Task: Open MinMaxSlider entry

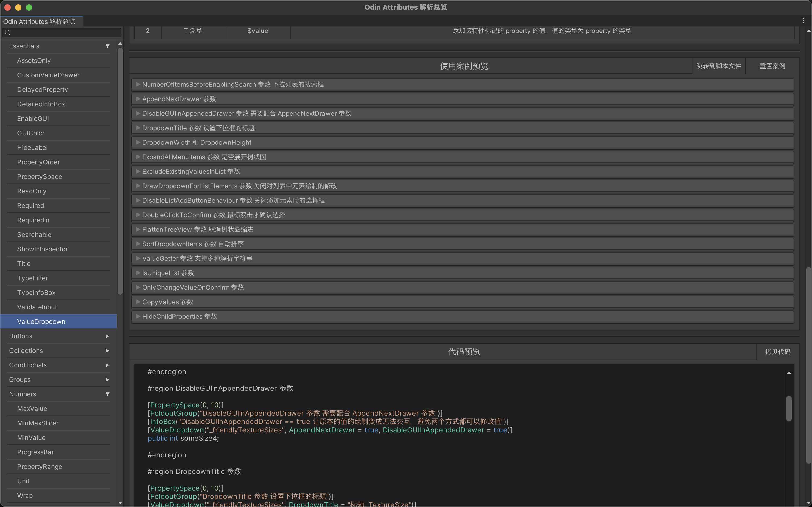Action: (x=58, y=423)
